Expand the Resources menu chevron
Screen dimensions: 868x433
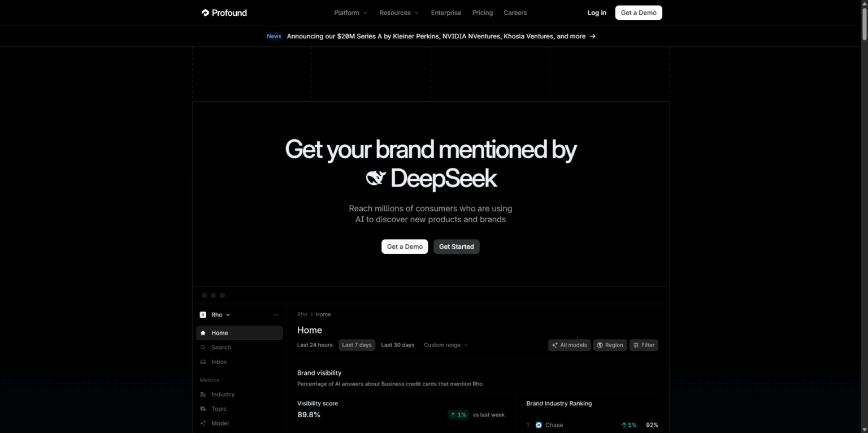[x=416, y=12]
